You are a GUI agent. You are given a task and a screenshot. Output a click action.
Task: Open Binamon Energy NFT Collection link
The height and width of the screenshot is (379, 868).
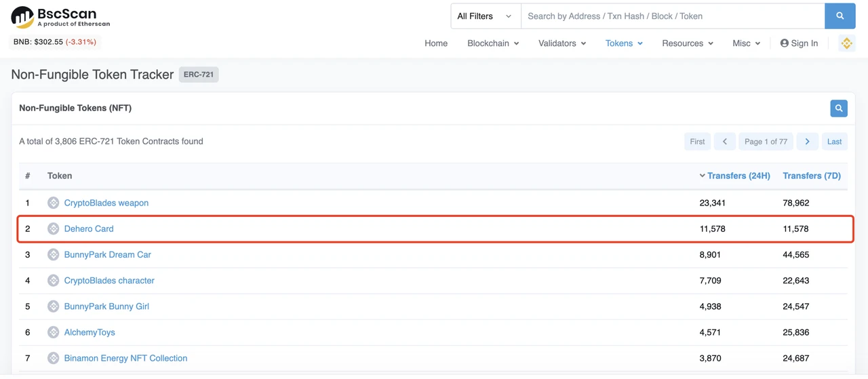(x=125, y=358)
